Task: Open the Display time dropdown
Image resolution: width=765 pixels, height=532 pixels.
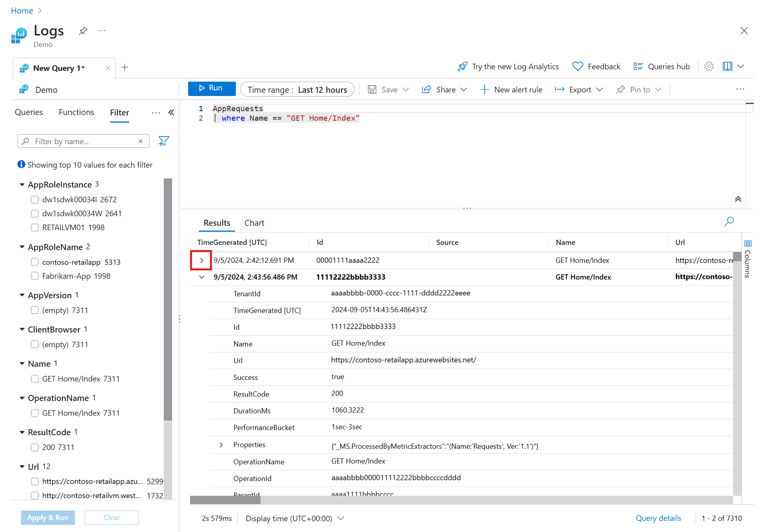Action: click(x=295, y=518)
